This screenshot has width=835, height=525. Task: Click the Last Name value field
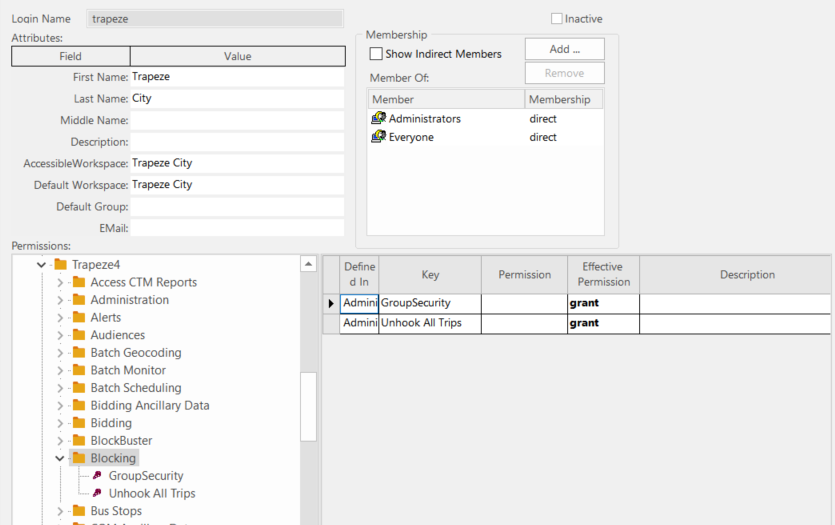(238, 99)
